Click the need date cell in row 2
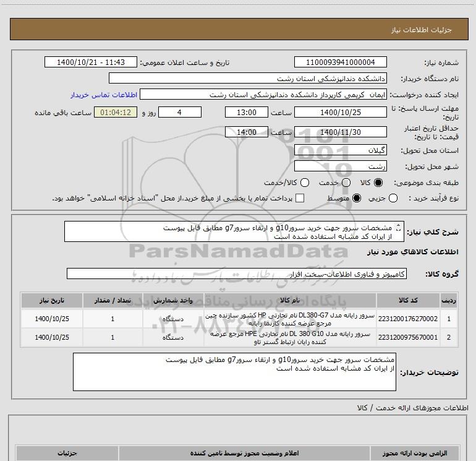 click(x=51, y=337)
